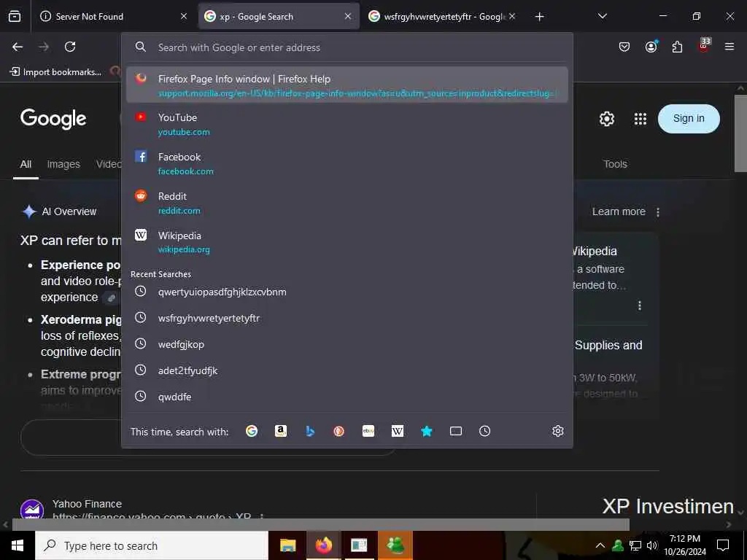The height and width of the screenshot is (560, 747).
Task: Search bookmarks with the star icon
Action: tap(426, 431)
